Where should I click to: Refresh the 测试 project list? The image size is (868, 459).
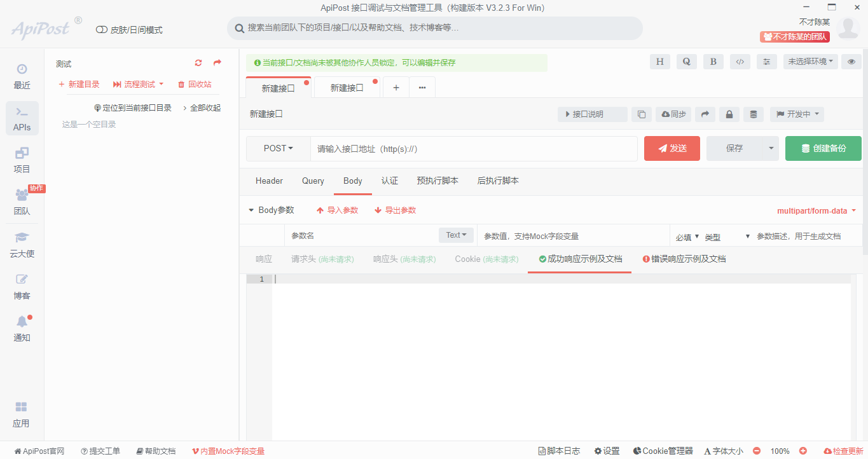click(x=198, y=63)
